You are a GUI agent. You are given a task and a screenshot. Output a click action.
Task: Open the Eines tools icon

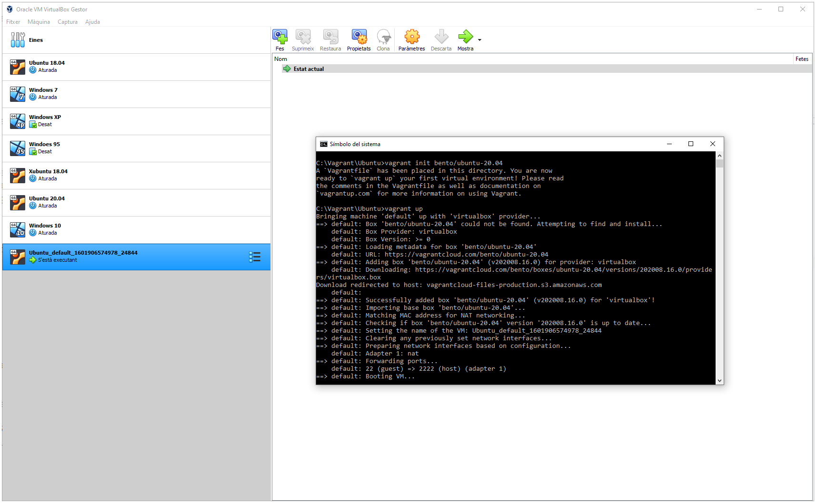(18, 40)
